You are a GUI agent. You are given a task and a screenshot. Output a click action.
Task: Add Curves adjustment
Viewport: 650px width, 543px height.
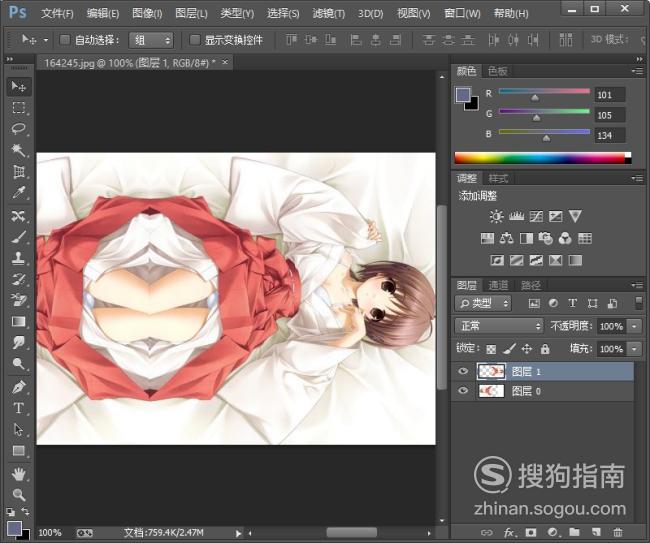pos(536,216)
